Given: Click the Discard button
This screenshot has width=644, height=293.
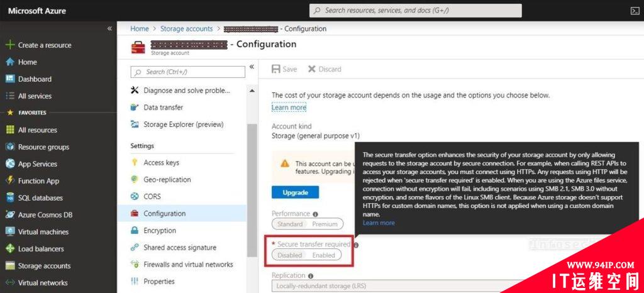Looking at the screenshot, I should click(325, 69).
